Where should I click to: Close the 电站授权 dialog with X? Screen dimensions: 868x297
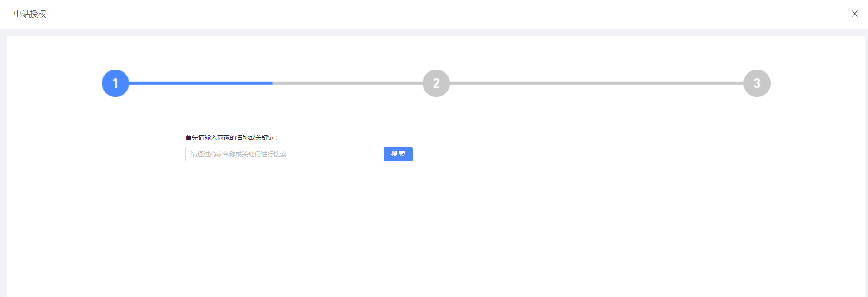tap(854, 14)
